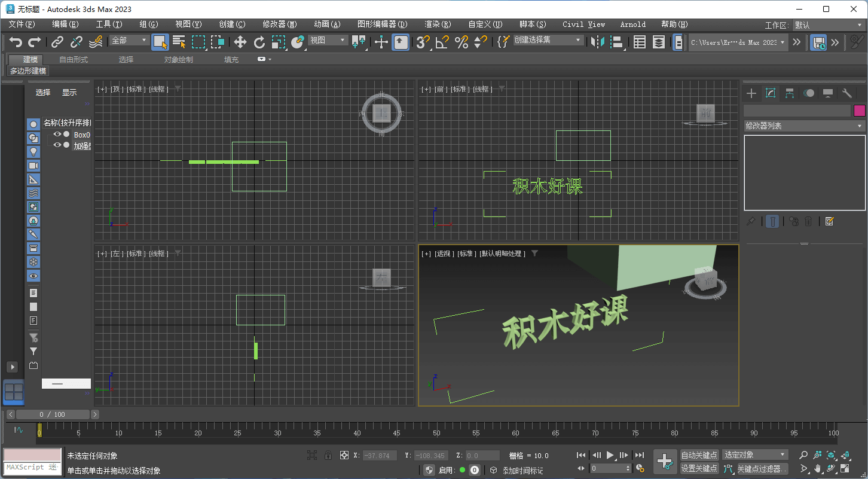Click the perspective viewport 默认明暗处理 label

click(x=503, y=254)
